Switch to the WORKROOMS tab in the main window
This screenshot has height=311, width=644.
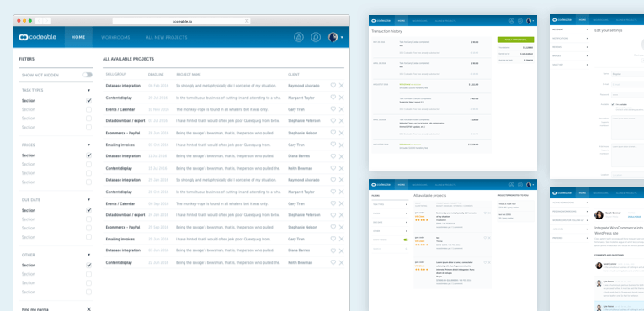pyautogui.click(x=115, y=37)
